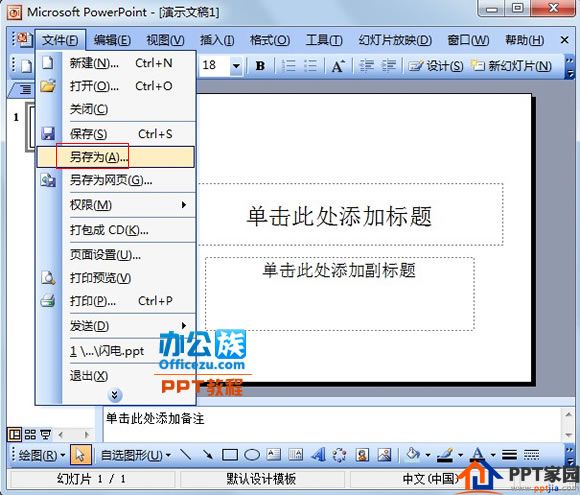580x495 pixels.
Task: Select Save as Web Page (另存为网页)
Action: point(116,180)
